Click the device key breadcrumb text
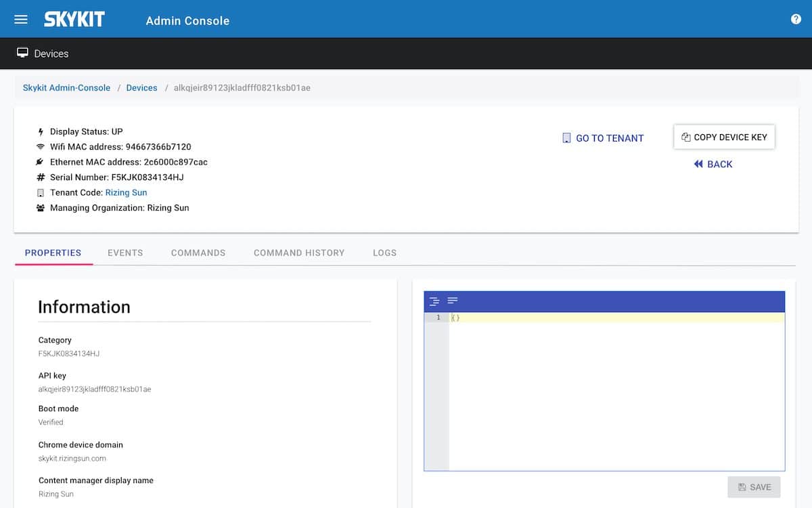The height and width of the screenshot is (508, 812). [242, 88]
